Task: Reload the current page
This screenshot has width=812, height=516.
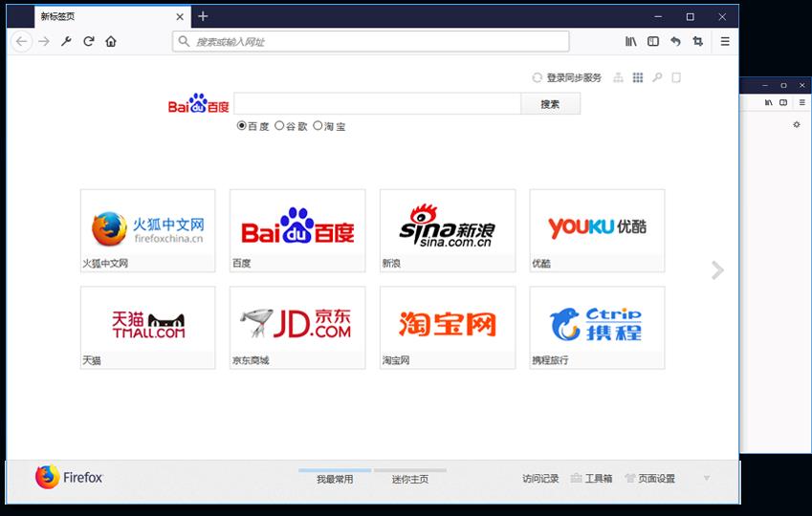Action: pos(89,41)
